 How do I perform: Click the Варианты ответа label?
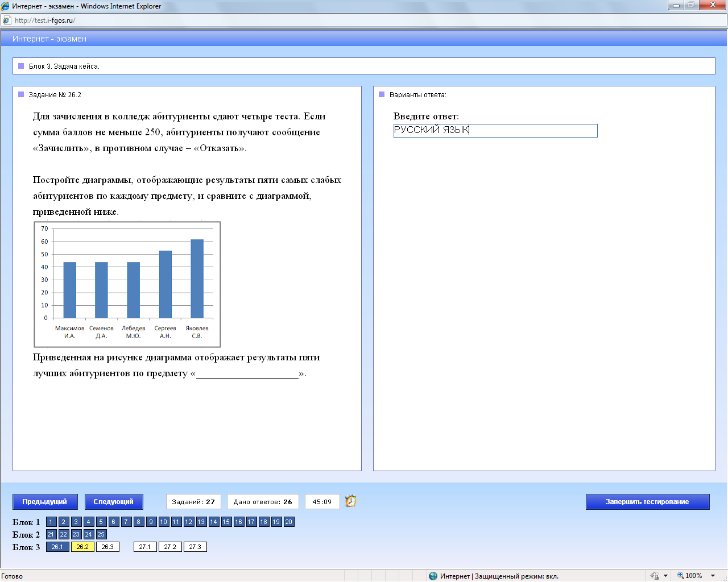point(418,95)
